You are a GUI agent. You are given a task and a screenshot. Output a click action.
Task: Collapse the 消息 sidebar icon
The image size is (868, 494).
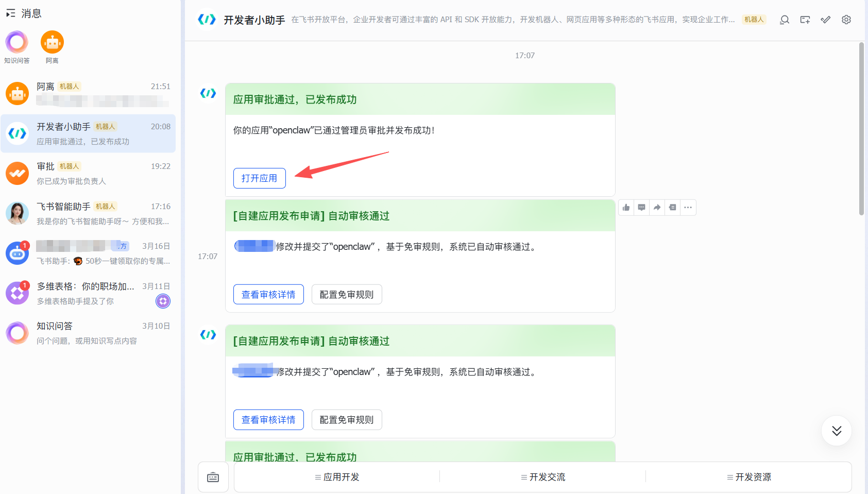pyautogui.click(x=10, y=13)
